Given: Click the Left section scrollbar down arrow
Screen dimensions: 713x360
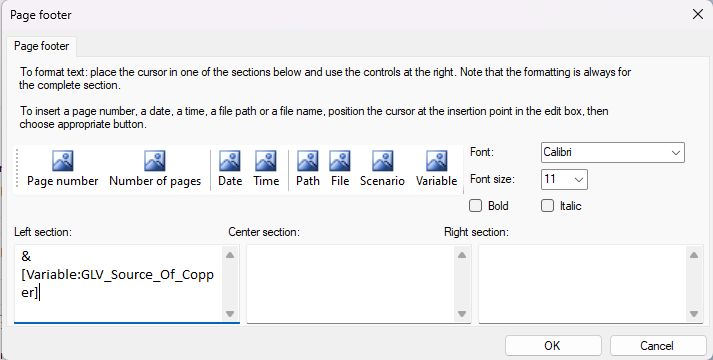Looking at the screenshot, I should pyautogui.click(x=230, y=314).
